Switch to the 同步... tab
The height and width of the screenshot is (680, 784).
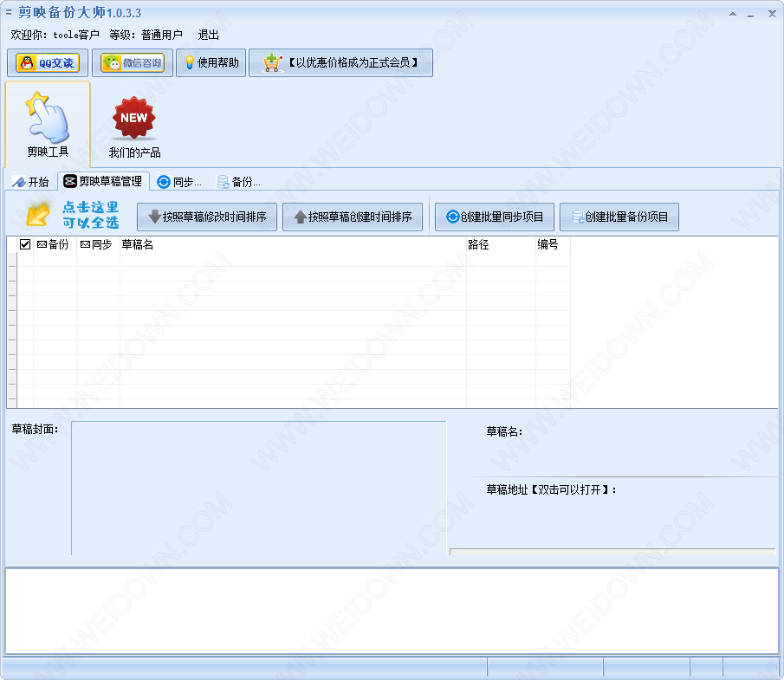pyautogui.click(x=179, y=182)
